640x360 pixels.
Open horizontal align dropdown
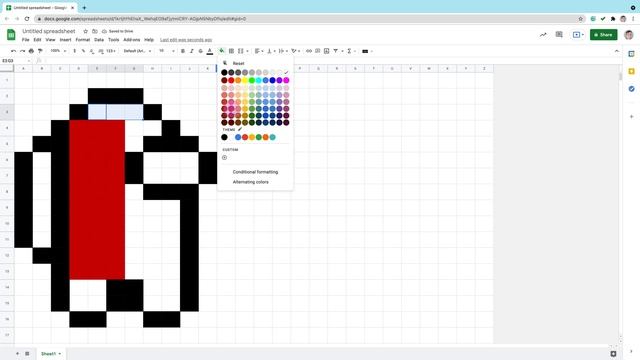[259, 51]
